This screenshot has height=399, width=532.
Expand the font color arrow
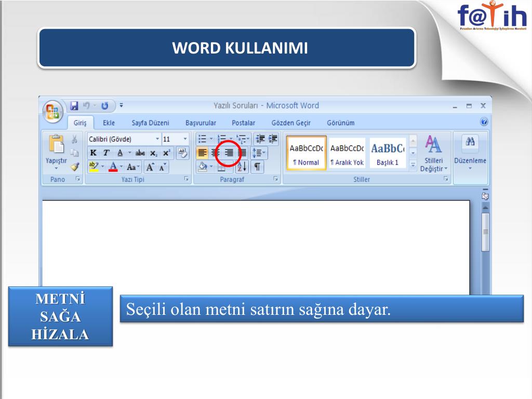[121, 167]
